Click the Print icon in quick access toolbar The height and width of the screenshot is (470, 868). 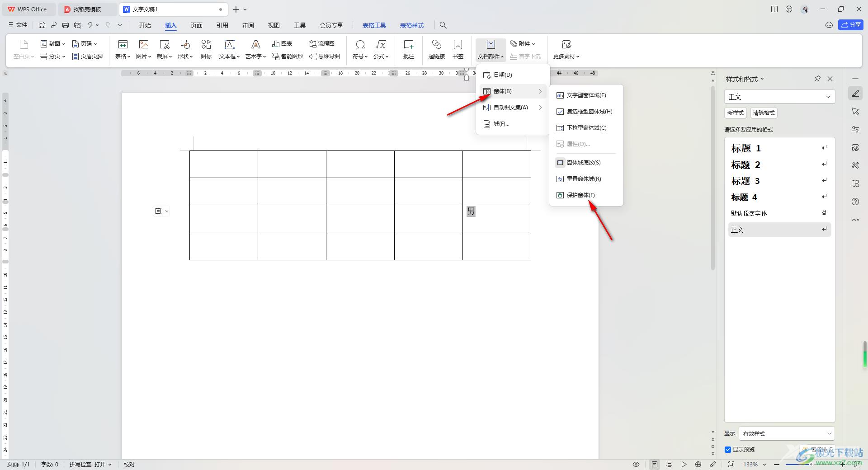pos(66,25)
